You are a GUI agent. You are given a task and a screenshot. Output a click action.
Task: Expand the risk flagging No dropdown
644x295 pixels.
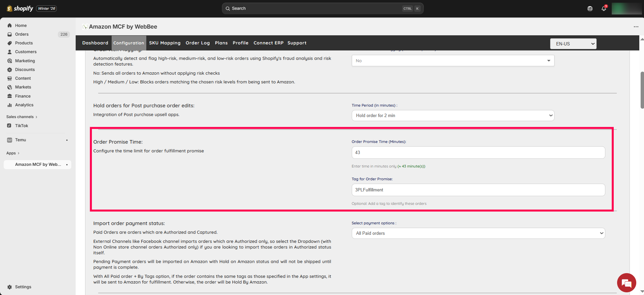click(453, 61)
